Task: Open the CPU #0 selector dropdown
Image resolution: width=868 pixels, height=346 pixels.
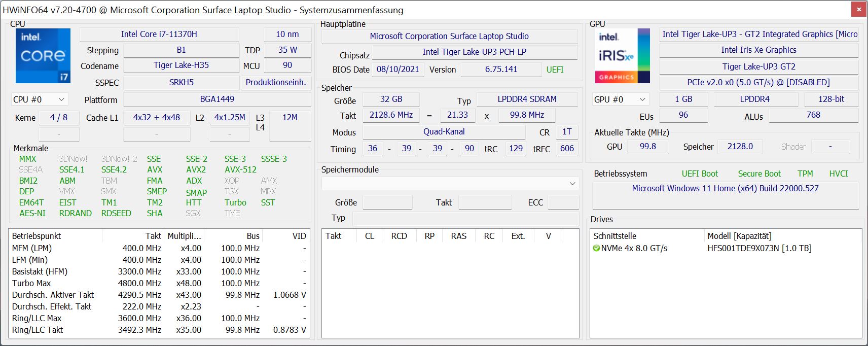Action: click(39, 99)
